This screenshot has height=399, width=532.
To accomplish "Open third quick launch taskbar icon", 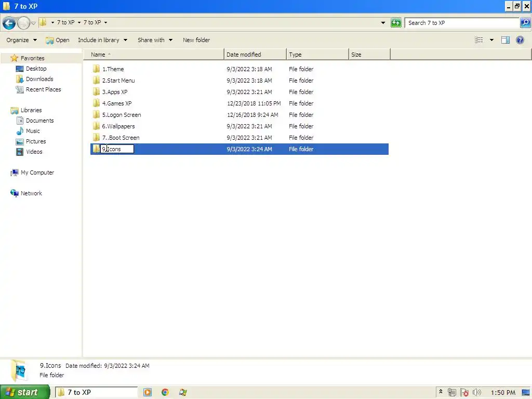I will coord(183,393).
